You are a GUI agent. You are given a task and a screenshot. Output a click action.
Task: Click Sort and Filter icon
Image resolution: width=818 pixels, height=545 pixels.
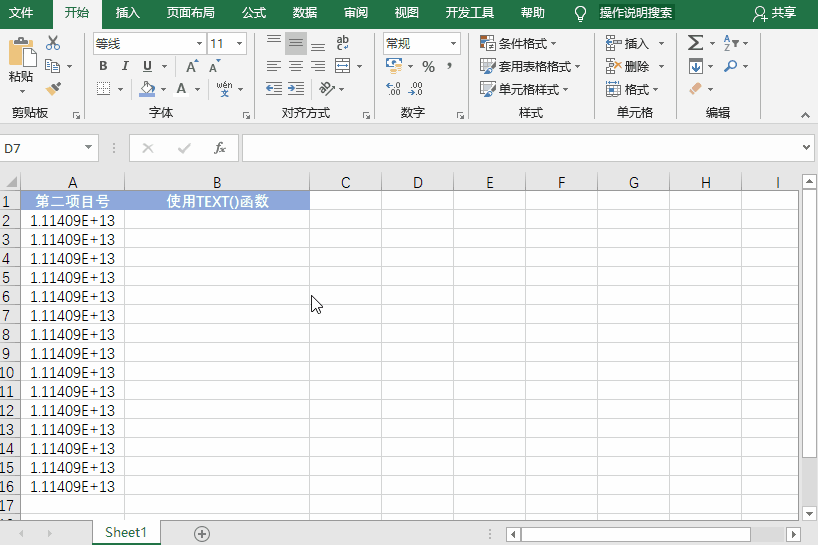pos(731,43)
